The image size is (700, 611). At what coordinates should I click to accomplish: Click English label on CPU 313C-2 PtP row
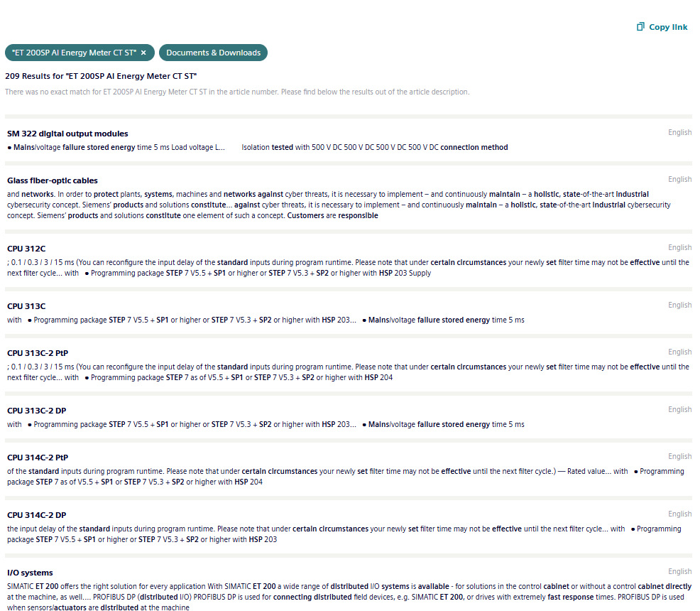point(679,352)
